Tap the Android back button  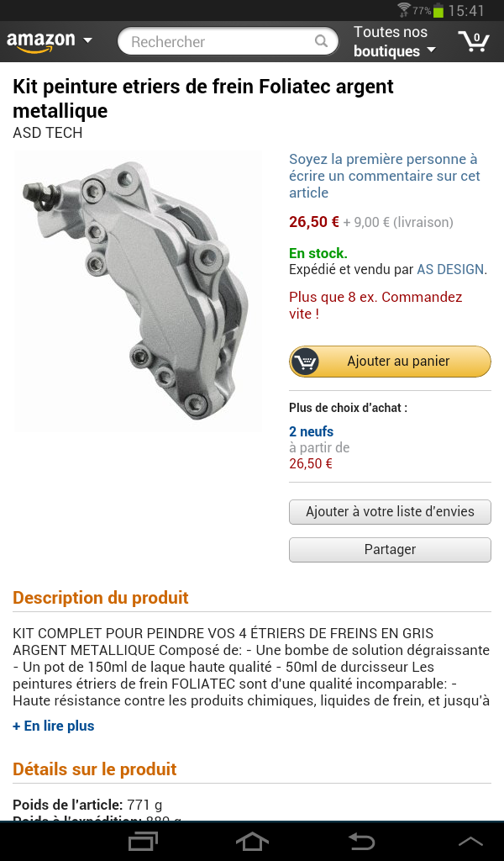coord(362,841)
